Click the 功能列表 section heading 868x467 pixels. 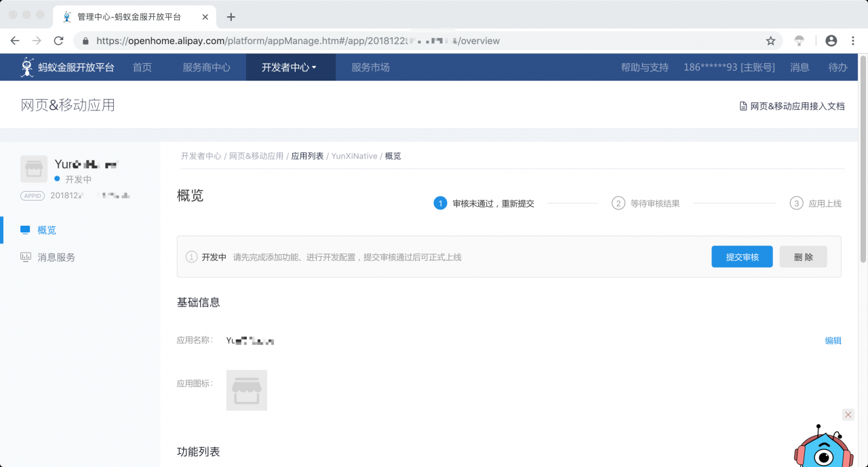[199, 451]
